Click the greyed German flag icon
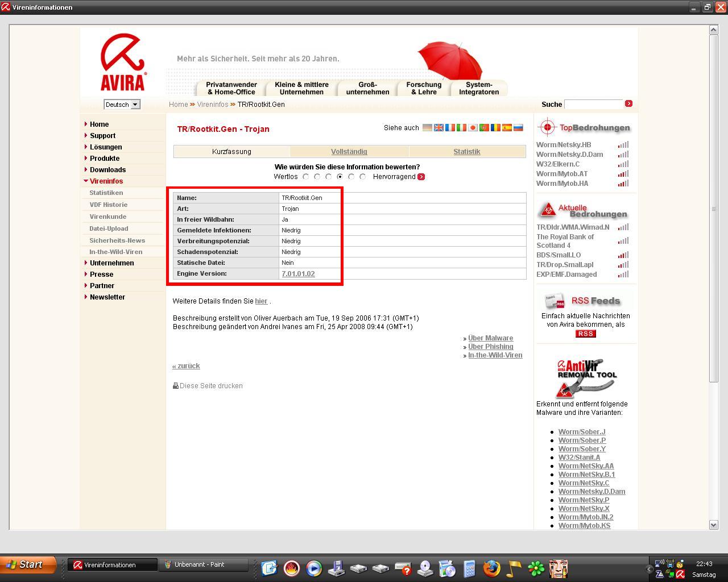The height and width of the screenshot is (582, 728). (427, 128)
